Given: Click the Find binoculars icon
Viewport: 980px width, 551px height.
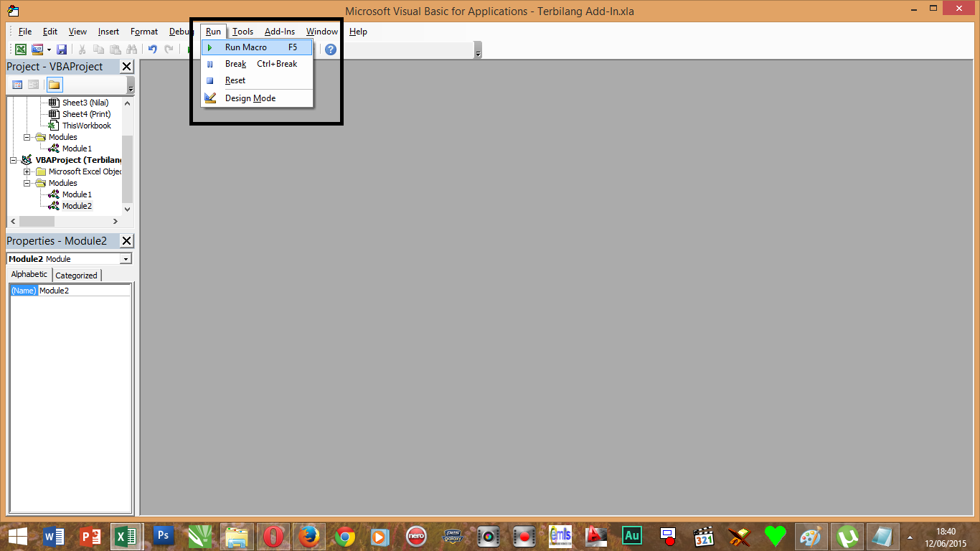Looking at the screenshot, I should [x=131, y=50].
